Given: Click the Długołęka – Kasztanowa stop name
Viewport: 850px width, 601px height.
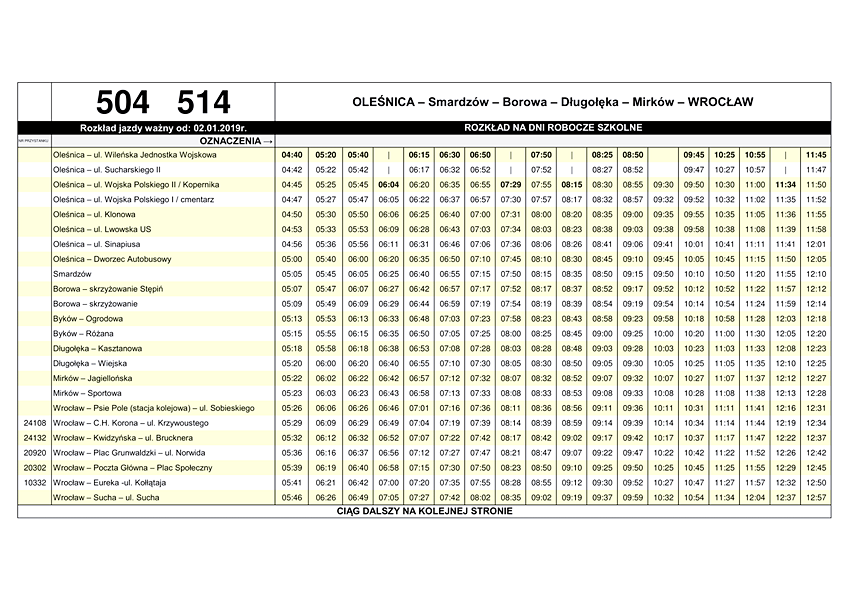Looking at the screenshot, I should (x=98, y=348).
